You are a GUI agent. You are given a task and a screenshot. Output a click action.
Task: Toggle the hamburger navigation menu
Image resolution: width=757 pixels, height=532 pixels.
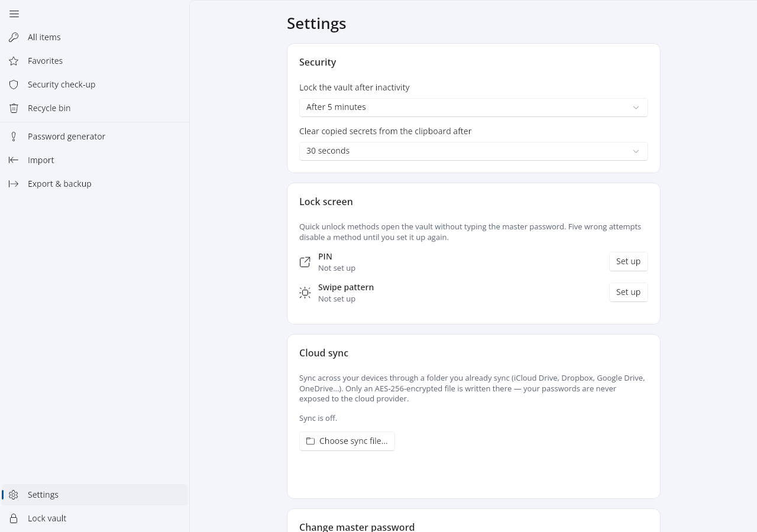point(14,14)
